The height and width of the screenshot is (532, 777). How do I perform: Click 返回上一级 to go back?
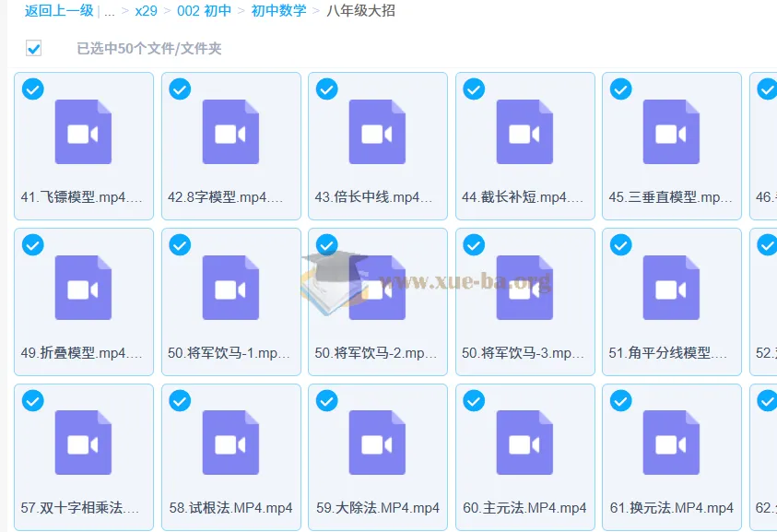[x=59, y=12]
